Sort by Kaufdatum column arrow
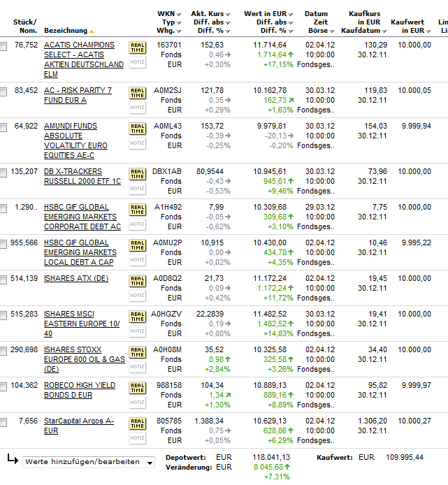The height and width of the screenshot is (485, 448). [384, 31]
